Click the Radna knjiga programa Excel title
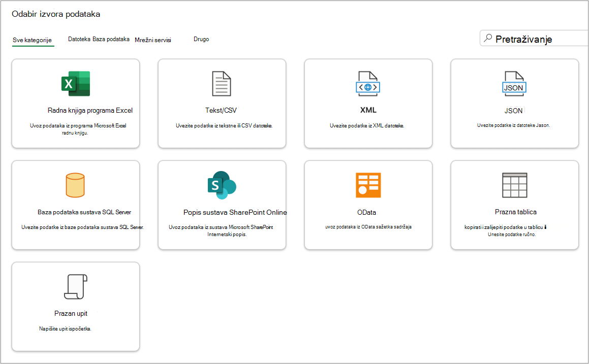This screenshot has height=364, width=589. click(90, 110)
